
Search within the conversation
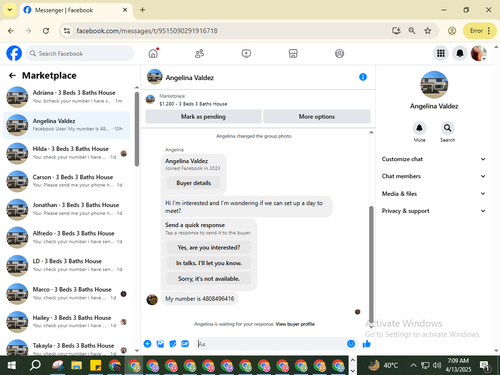447,128
